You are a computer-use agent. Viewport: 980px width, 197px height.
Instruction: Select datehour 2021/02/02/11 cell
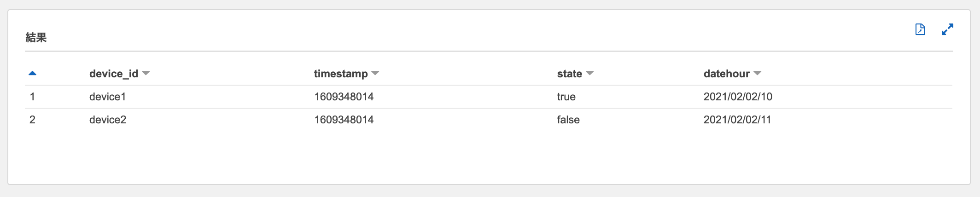737,120
